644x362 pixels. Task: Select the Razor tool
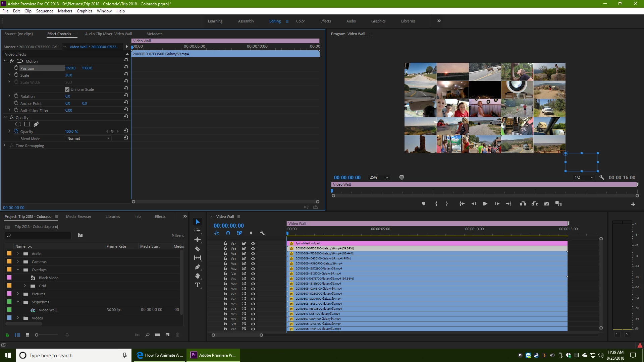click(198, 249)
